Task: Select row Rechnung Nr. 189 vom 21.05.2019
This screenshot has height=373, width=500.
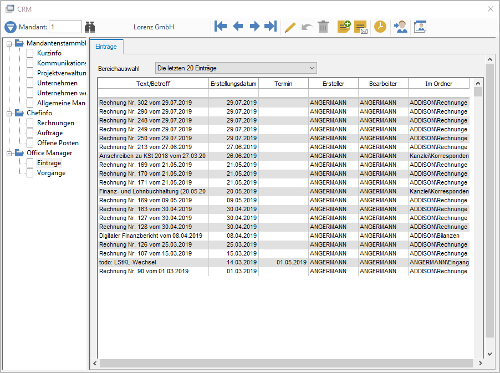Action: 284,165
